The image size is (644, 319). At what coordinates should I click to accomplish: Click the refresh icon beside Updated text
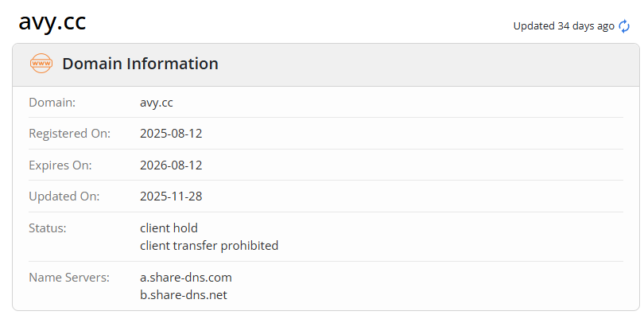click(624, 26)
